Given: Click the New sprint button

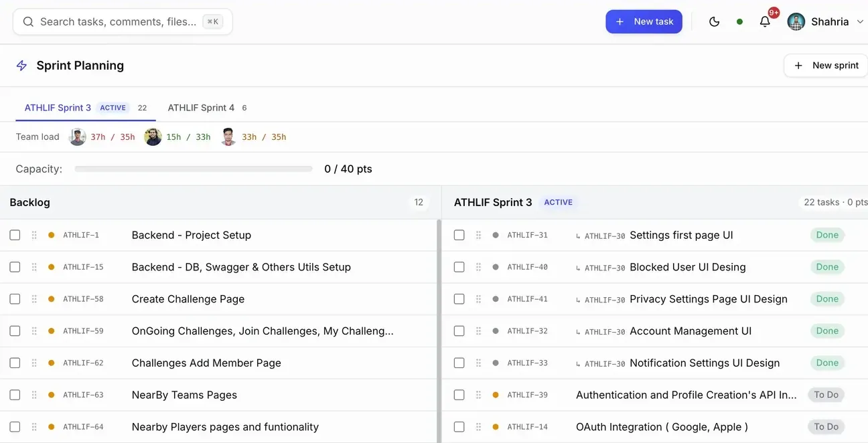Looking at the screenshot, I should (x=826, y=66).
